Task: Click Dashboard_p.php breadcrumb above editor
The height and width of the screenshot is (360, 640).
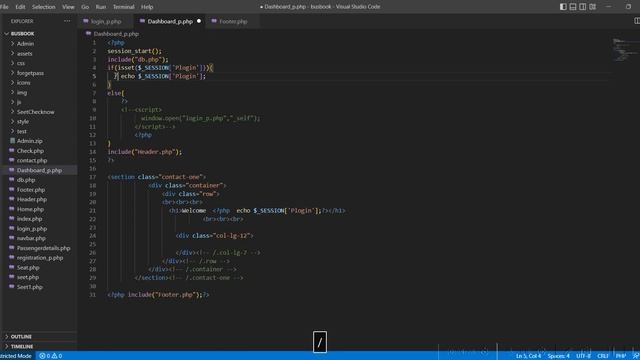Action: [x=116, y=34]
